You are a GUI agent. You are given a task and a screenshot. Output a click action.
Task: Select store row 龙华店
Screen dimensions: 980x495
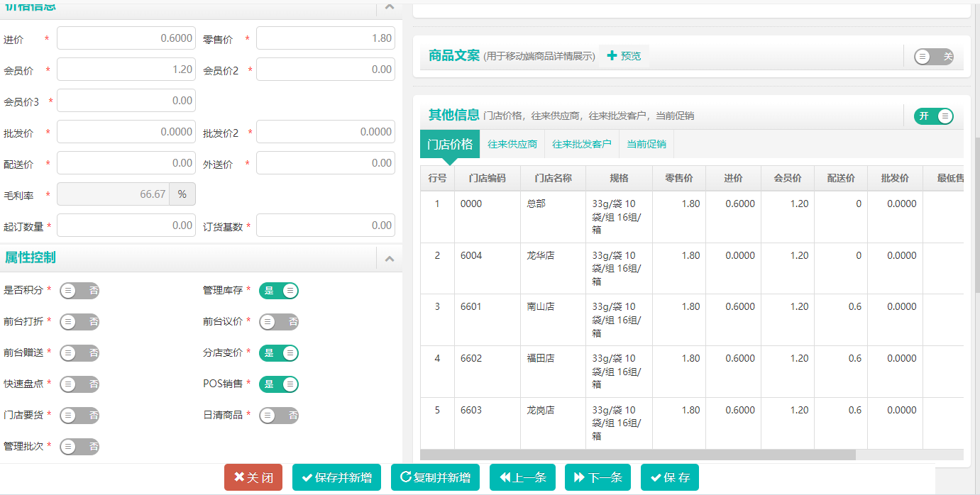692,269
